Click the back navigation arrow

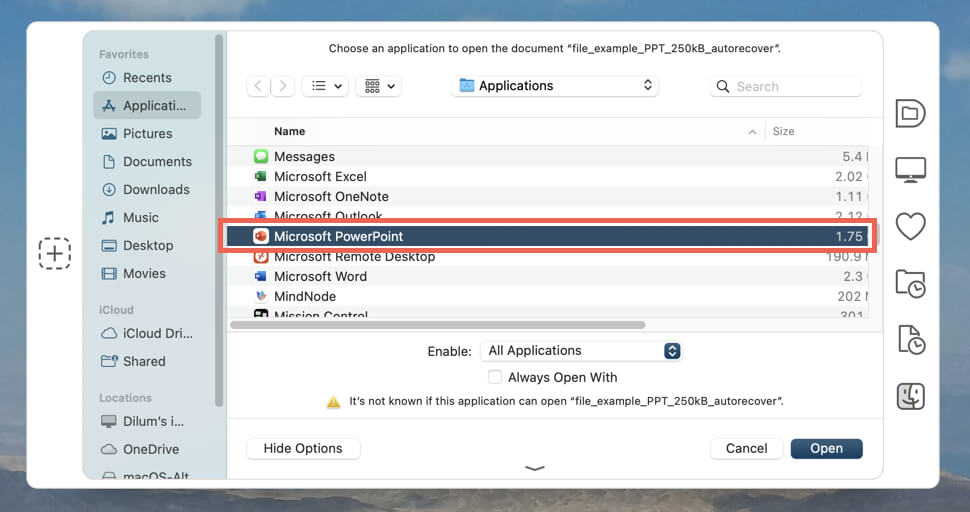point(259,87)
